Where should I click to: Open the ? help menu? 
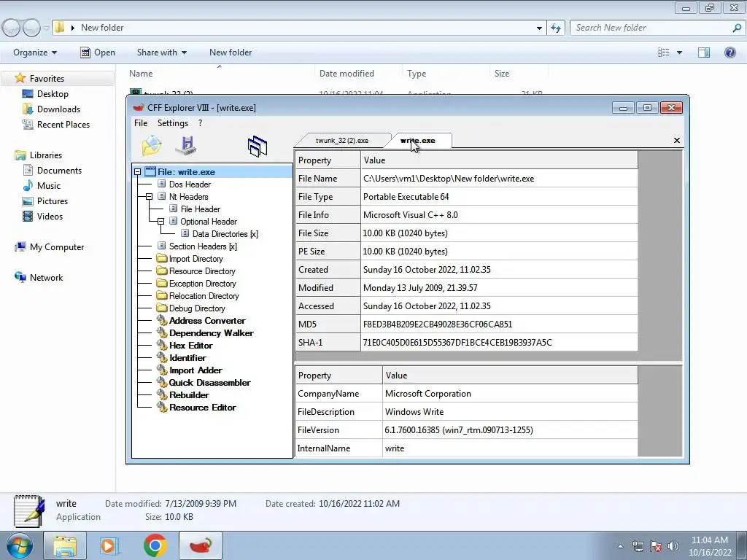200,123
